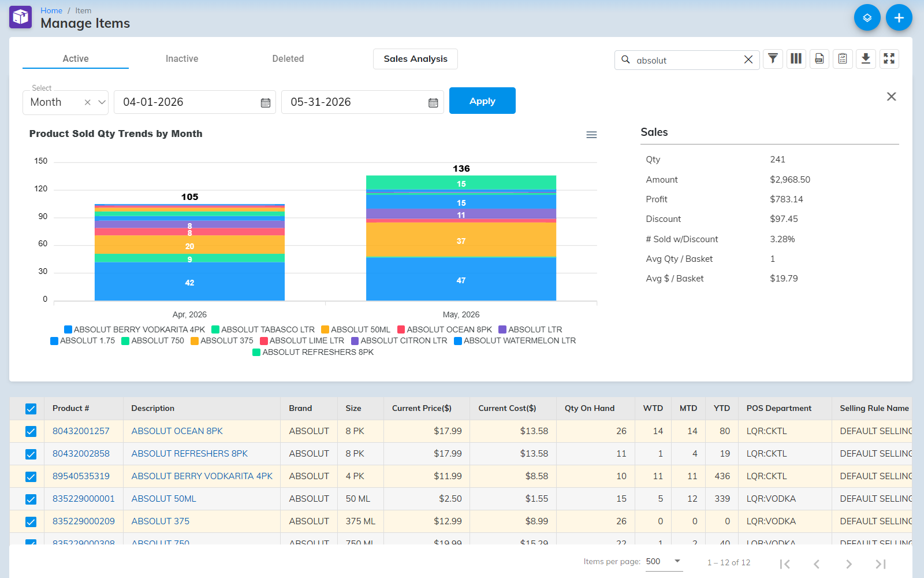The height and width of the screenshot is (578, 924).
Task: Open the items per page dropdown
Action: [x=664, y=562]
